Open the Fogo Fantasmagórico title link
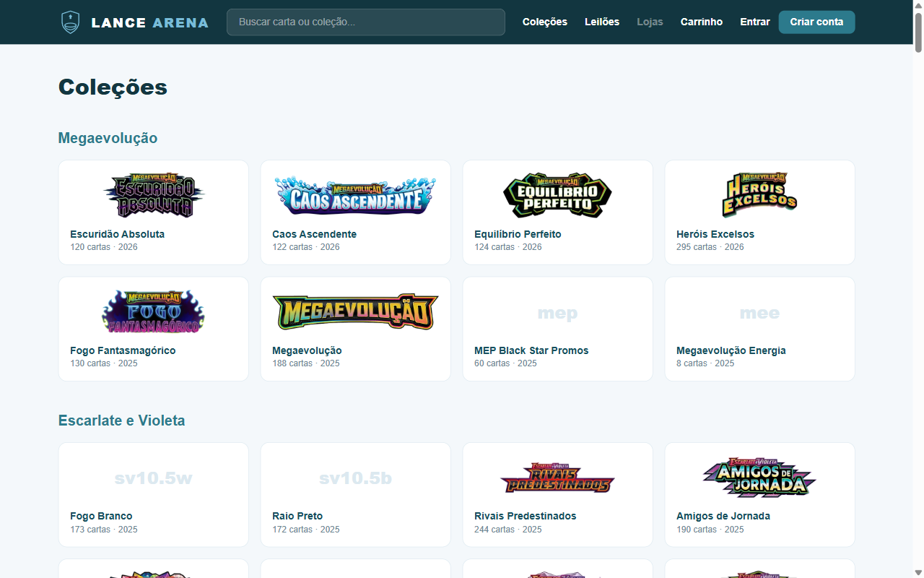 tap(123, 350)
